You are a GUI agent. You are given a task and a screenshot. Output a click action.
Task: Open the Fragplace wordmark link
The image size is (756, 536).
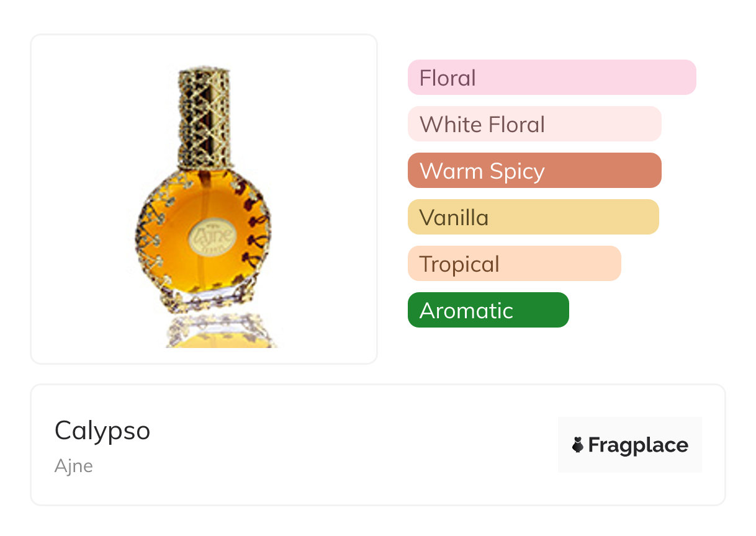pyautogui.click(x=637, y=445)
